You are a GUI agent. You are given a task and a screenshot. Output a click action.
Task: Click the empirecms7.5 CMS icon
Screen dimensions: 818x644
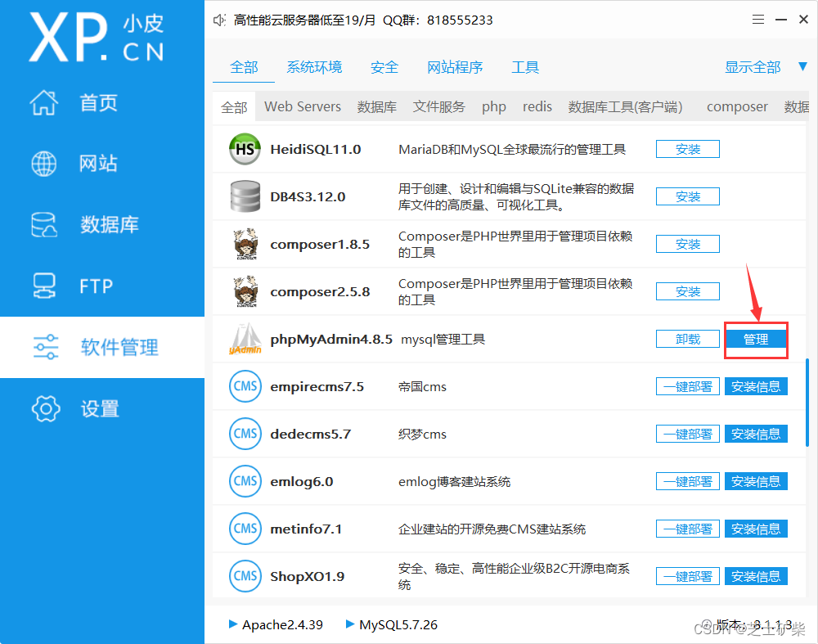tap(245, 386)
